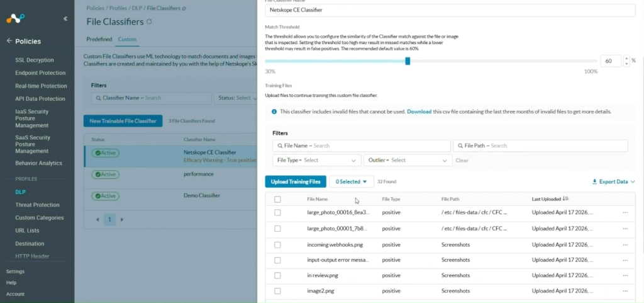Open Account in the sidebar
This screenshot has height=303, width=644.
pyautogui.click(x=15, y=294)
